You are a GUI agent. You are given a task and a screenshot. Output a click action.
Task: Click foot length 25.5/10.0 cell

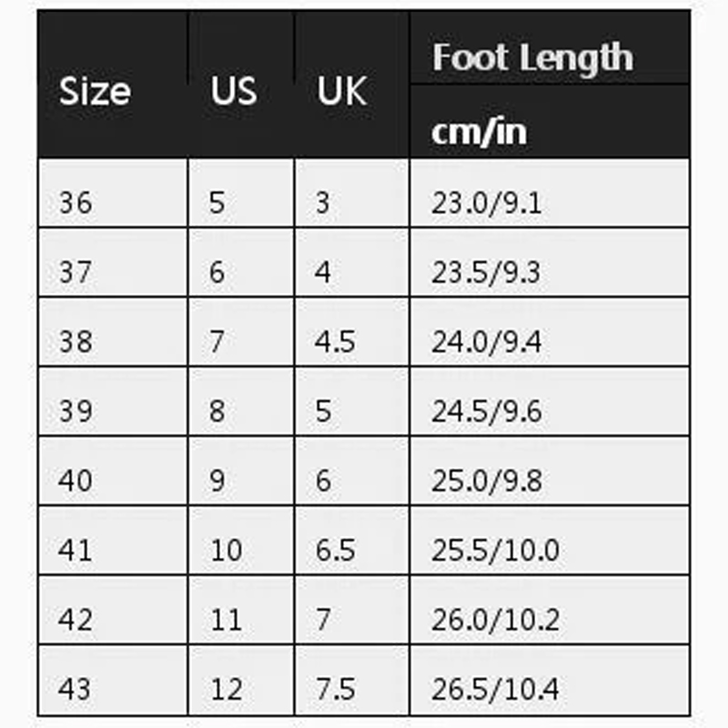tap(496, 551)
